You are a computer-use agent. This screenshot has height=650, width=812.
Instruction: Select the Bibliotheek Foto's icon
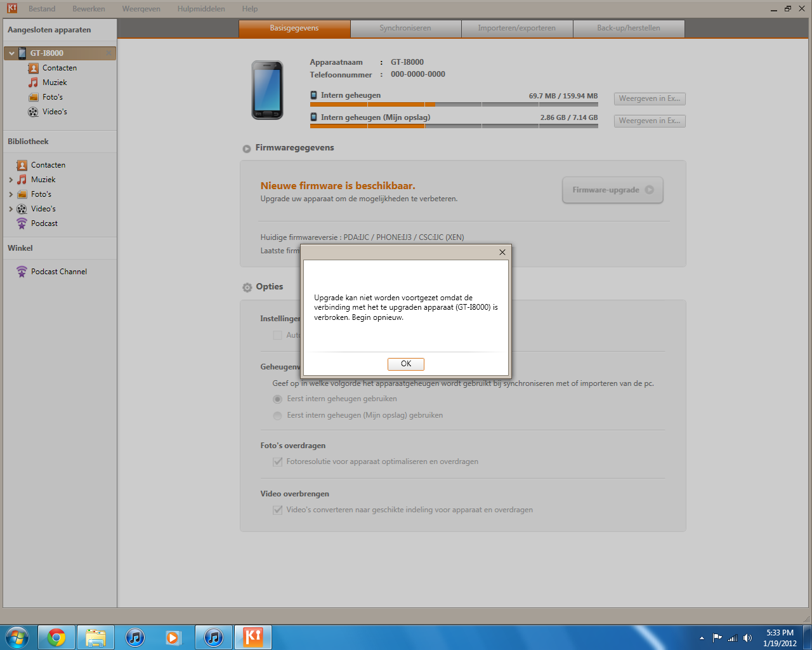(22, 194)
